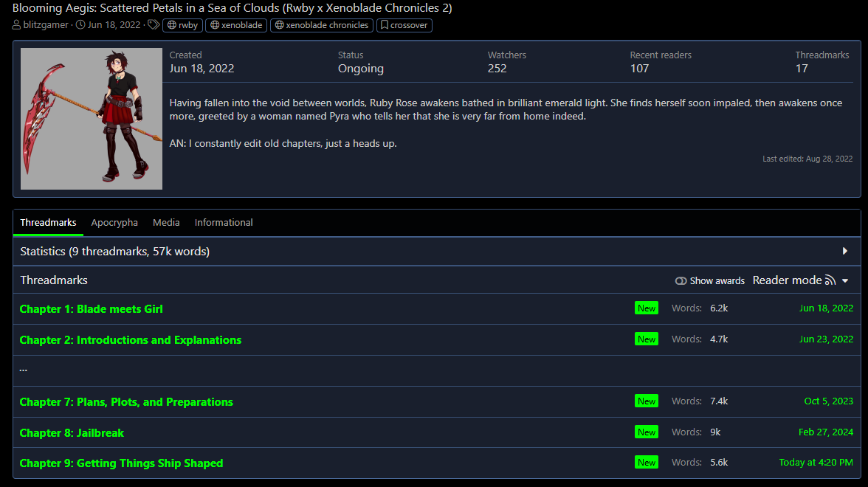The height and width of the screenshot is (487, 868).
Task: Click bookmark icon in crossover tag
Action: [384, 25]
